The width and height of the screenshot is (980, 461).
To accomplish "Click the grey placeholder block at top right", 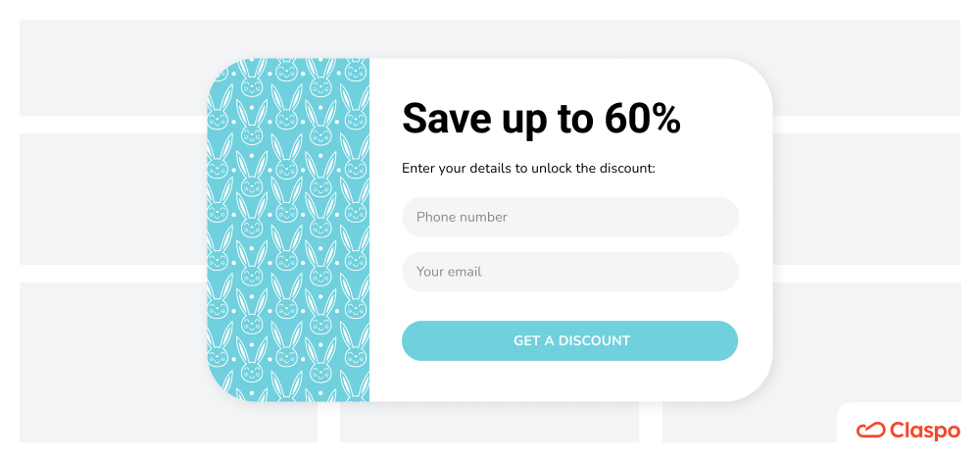I will click(x=866, y=68).
